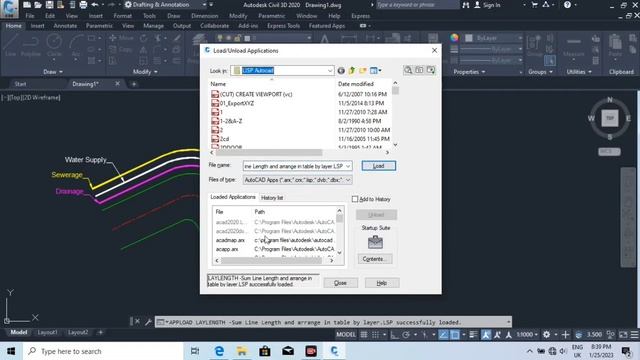Click the TOP face of the ViewCube
The height and width of the screenshot is (360, 640).
(610, 118)
